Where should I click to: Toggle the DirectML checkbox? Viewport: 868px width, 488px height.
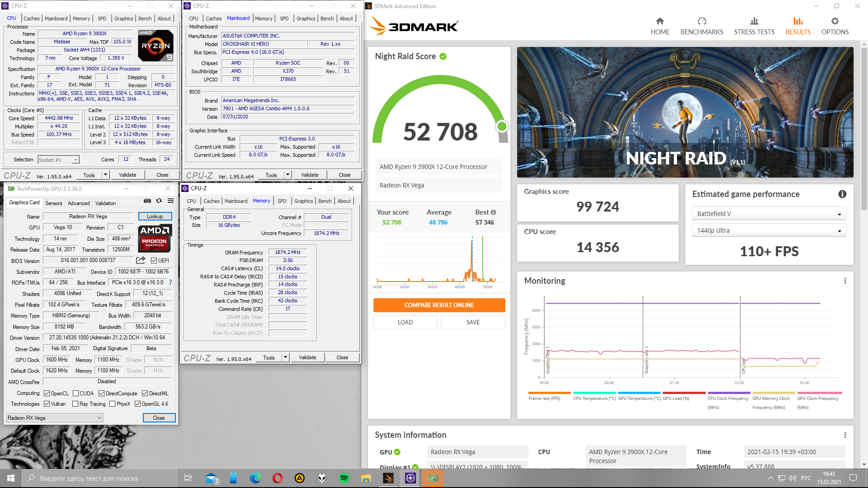145,394
